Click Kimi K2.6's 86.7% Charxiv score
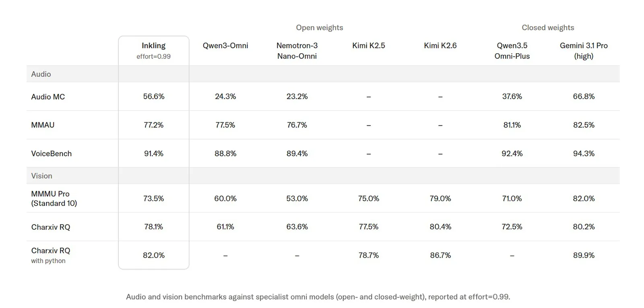 [x=440, y=255]
